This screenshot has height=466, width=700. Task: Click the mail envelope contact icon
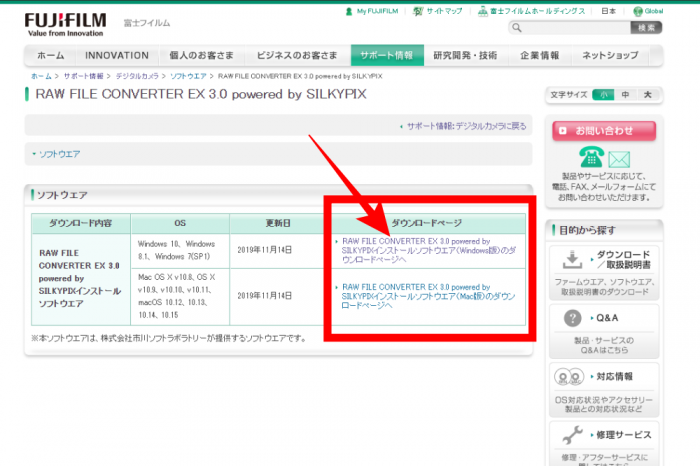[619, 159]
